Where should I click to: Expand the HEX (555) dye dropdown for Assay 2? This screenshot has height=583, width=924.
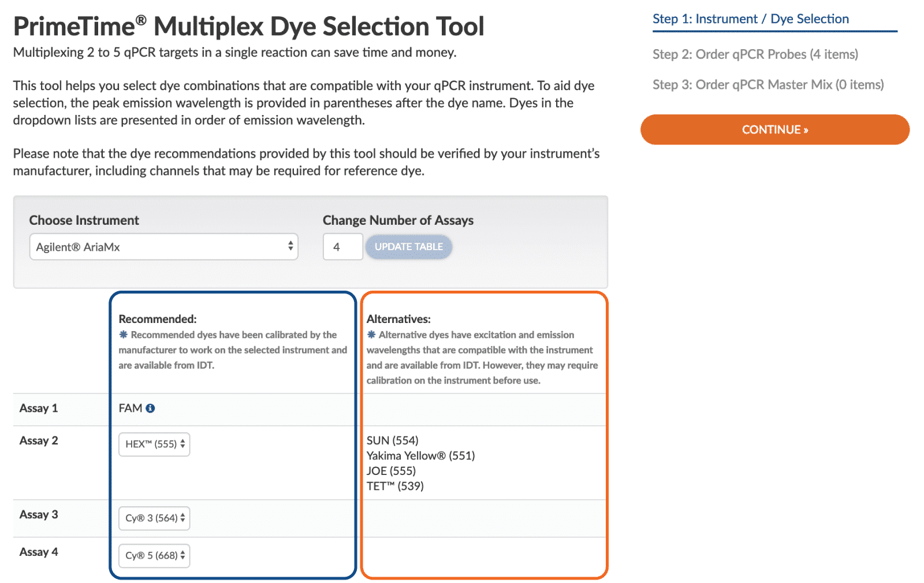[154, 444]
